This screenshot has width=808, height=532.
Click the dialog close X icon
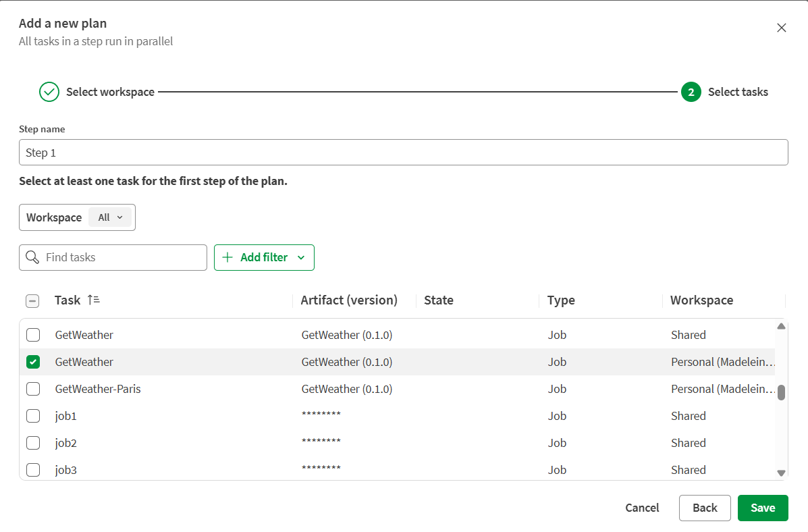(x=781, y=28)
